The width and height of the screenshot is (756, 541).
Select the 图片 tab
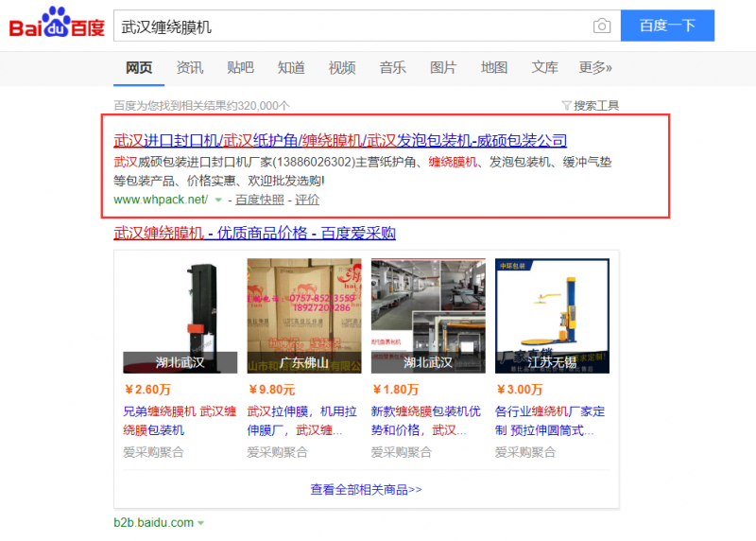coord(442,67)
